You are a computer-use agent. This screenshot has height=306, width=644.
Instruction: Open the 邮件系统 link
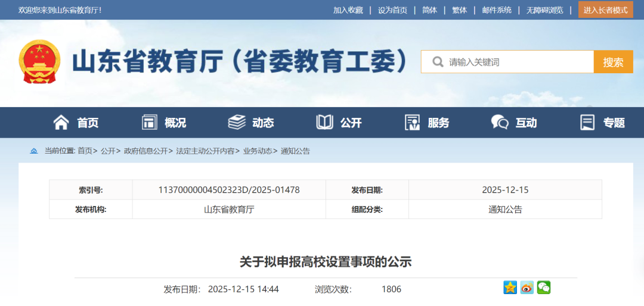point(497,10)
